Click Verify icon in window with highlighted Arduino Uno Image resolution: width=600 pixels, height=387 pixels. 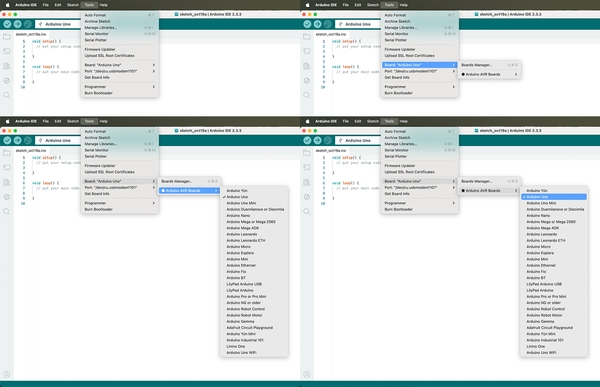[x=307, y=140]
